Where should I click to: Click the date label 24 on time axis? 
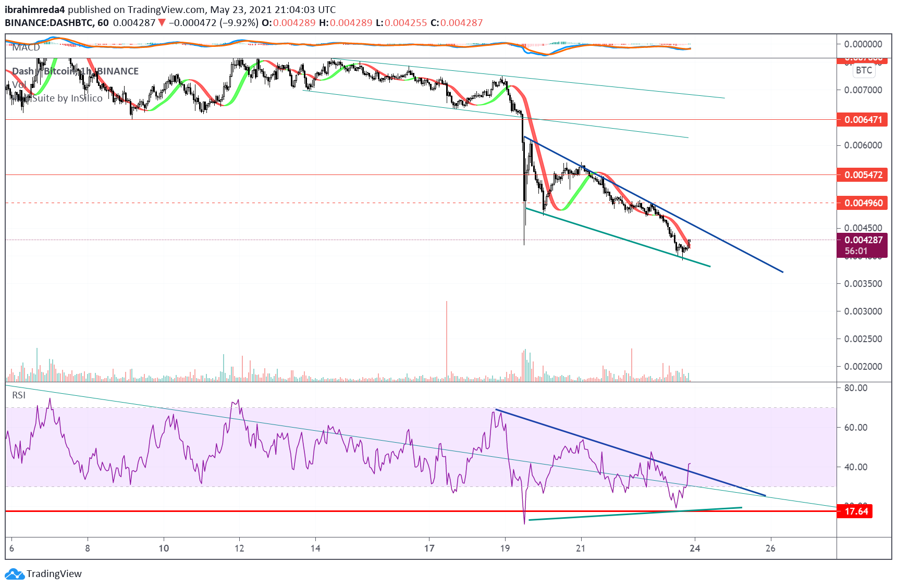point(695,548)
